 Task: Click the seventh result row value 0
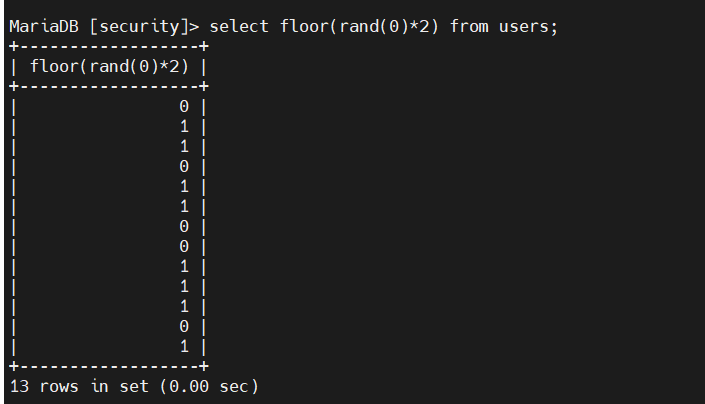(184, 226)
